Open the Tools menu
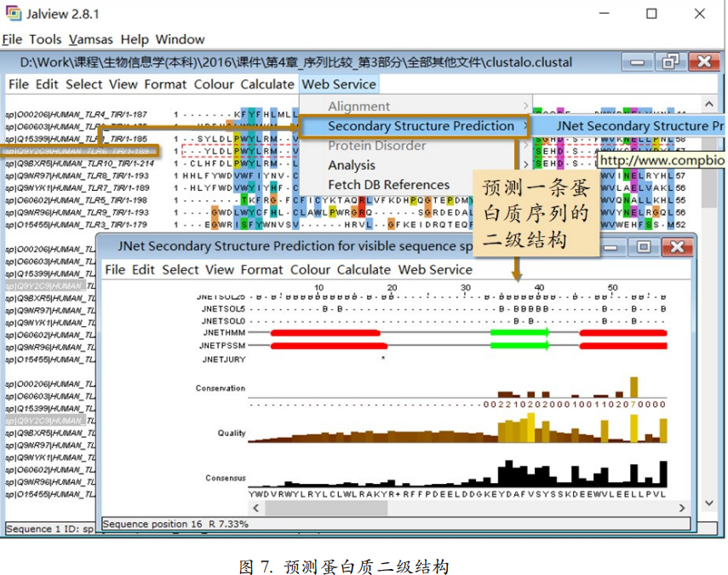This screenshot has width=728, height=575. 45,39
